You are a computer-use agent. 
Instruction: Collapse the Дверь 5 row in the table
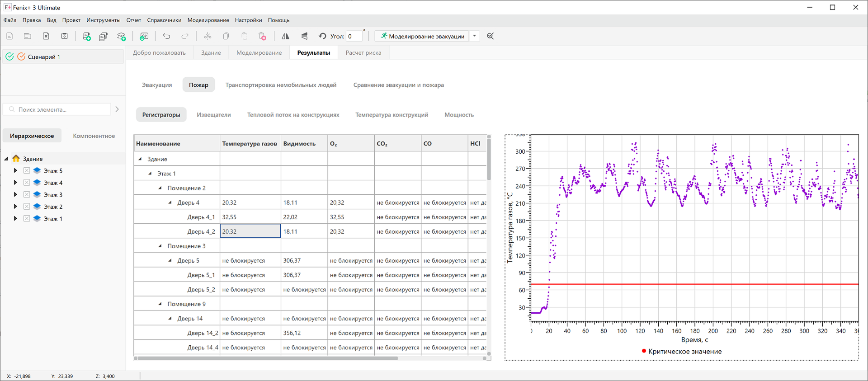pyautogui.click(x=170, y=260)
